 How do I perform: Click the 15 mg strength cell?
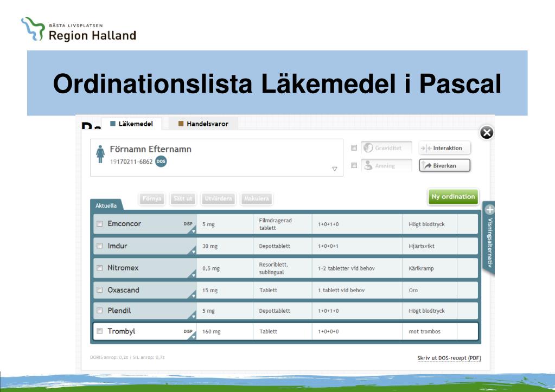225,290
